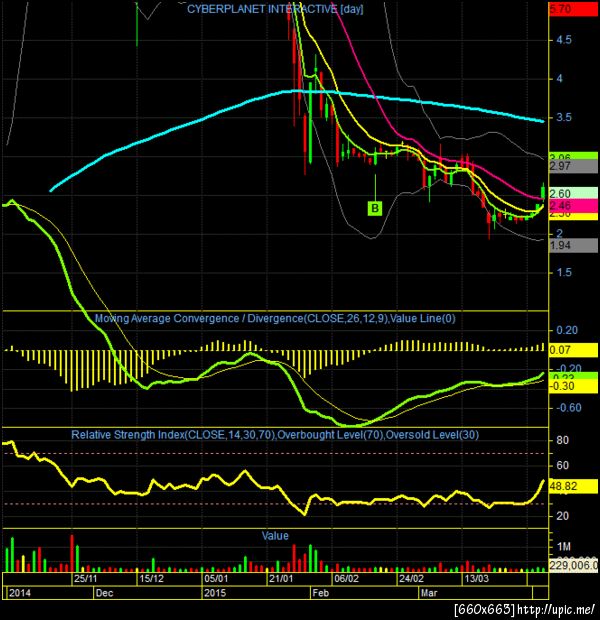This screenshot has height=620, width=600.
Task: Click the 4.5 price axis label
Action: coord(564,40)
